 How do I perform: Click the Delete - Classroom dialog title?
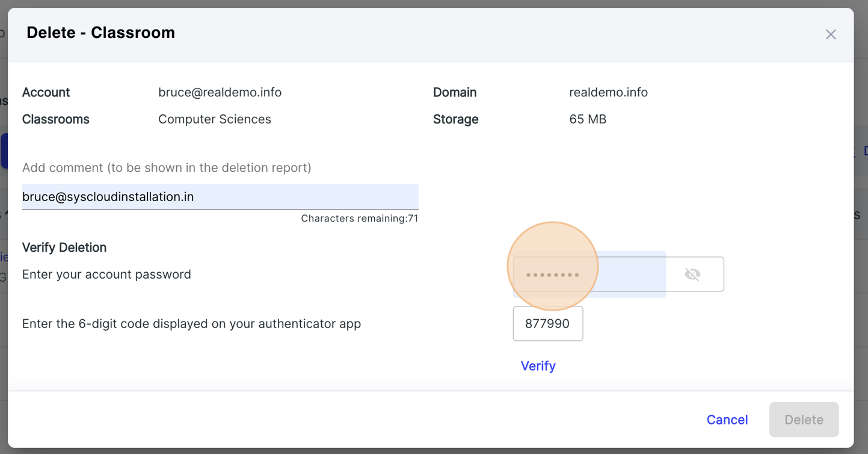pyautogui.click(x=100, y=33)
